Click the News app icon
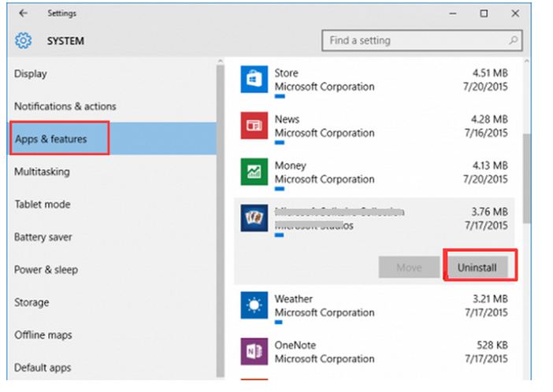553x392 pixels. click(254, 125)
